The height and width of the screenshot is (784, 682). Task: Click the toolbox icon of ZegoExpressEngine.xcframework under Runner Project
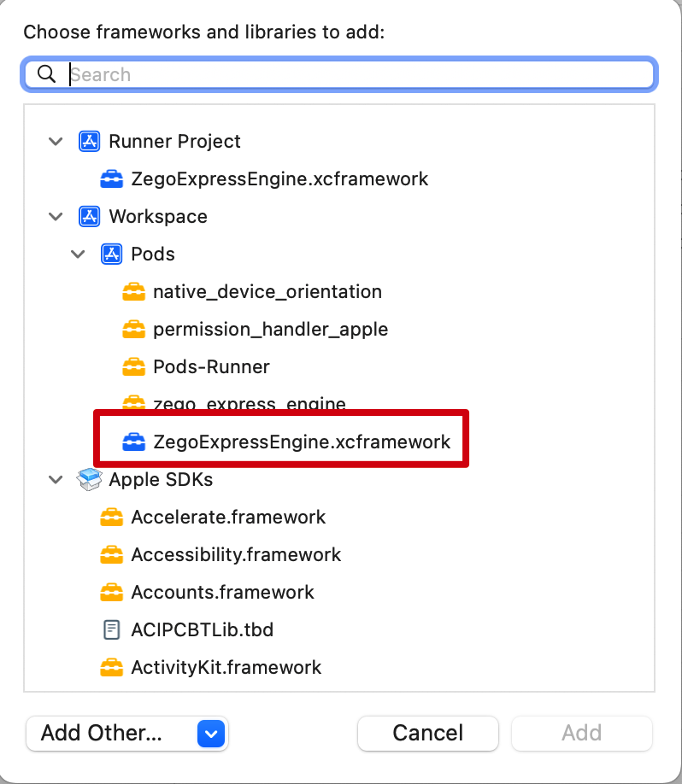(112, 179)
